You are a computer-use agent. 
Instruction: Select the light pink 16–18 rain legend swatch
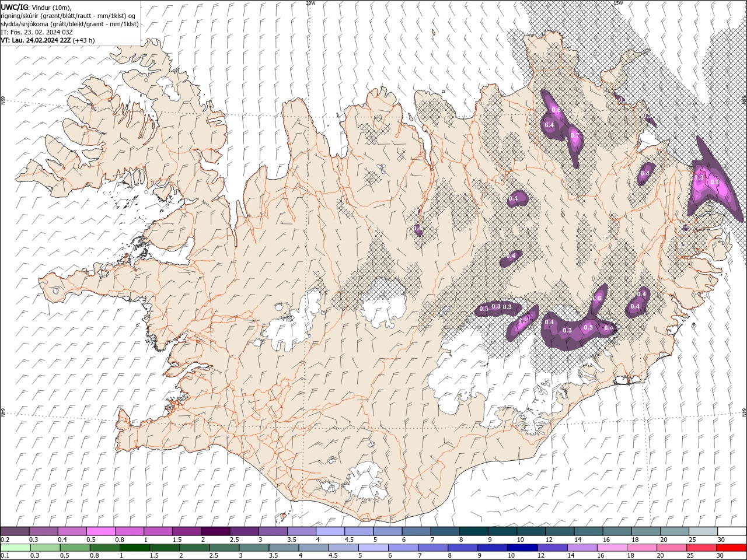coord(612,548)
